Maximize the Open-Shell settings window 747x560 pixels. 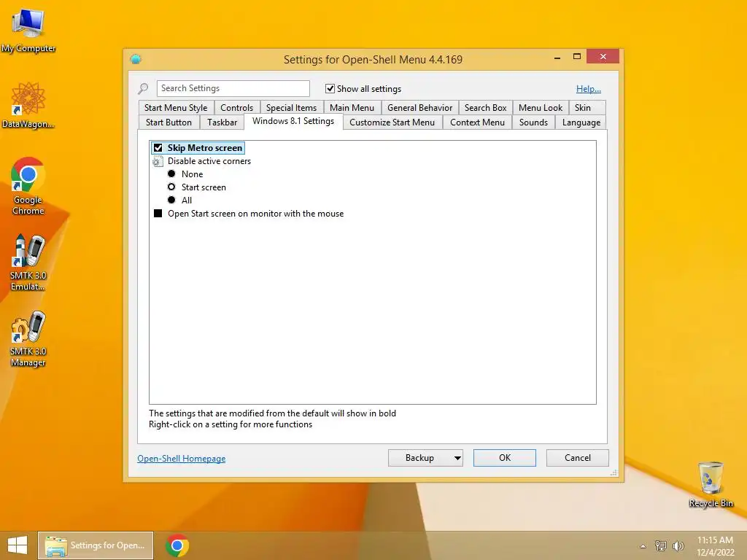tap(577, 57)
